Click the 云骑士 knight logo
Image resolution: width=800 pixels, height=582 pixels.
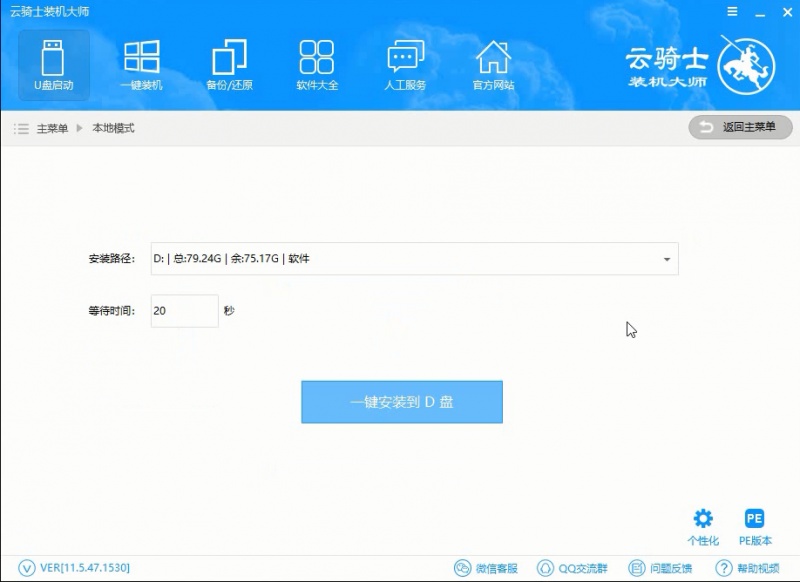click(x=746, y=65)
